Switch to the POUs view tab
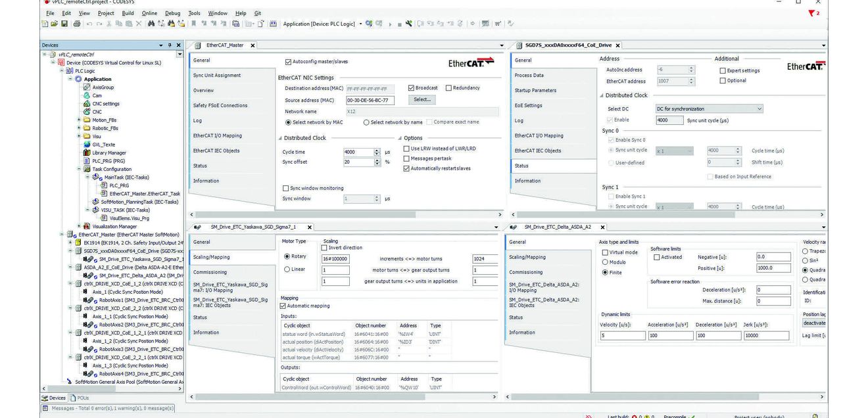 (x=80, y=398)
